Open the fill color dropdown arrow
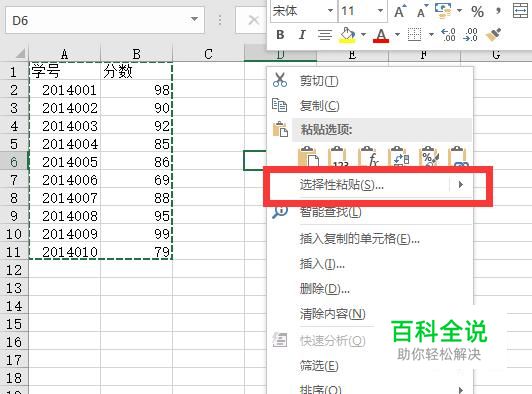This screenshot has width=532, height=394. (x=363, y=35)
